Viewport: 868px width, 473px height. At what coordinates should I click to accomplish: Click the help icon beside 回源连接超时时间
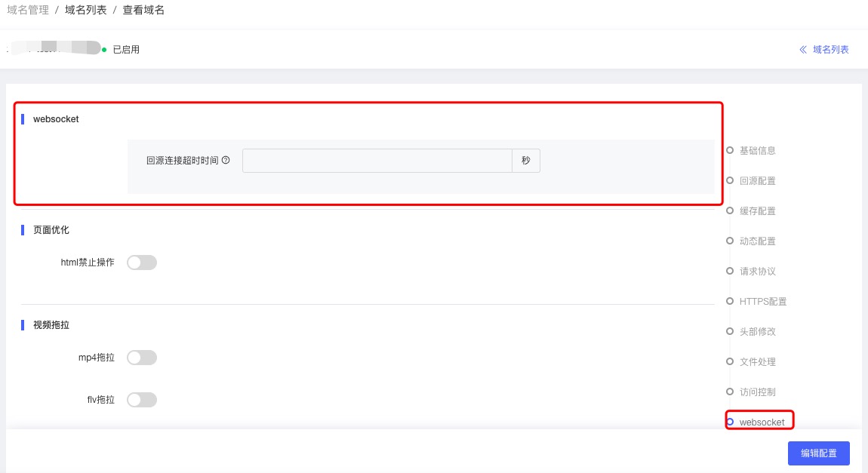[x=226, y=161]
